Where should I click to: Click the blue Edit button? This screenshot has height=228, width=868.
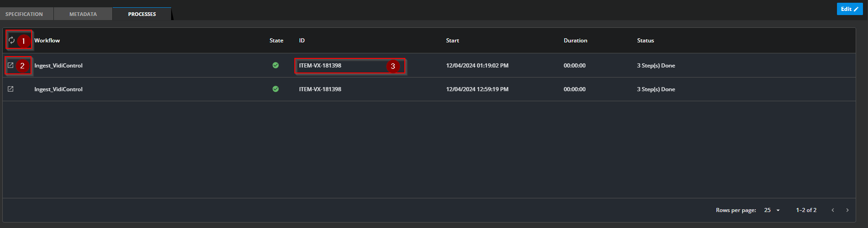tap(849, 9)
